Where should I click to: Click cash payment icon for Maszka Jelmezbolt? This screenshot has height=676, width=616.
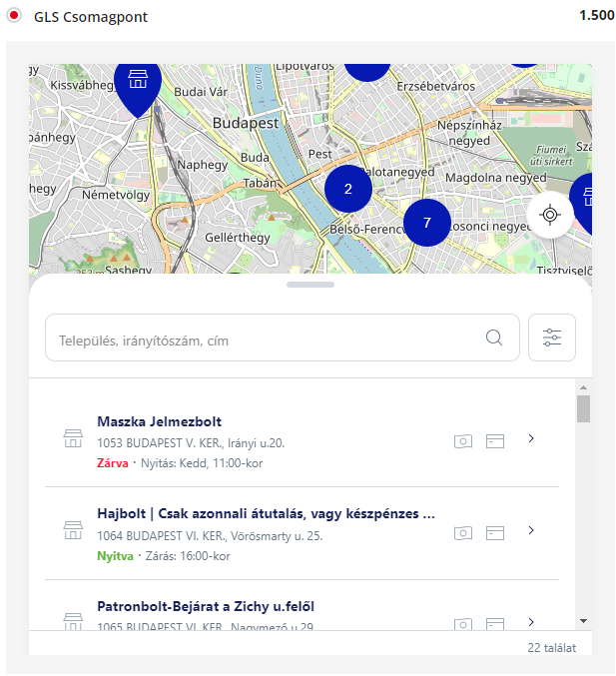pos(463,441)
